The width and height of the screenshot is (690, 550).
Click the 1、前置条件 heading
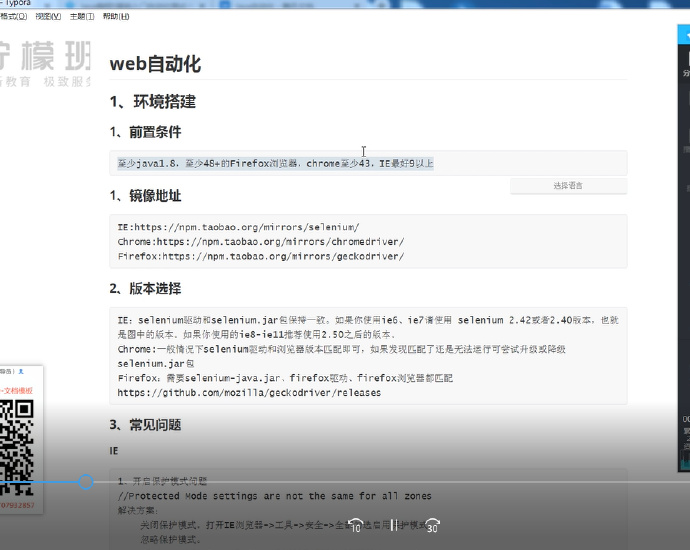click(x=146, y=132)
